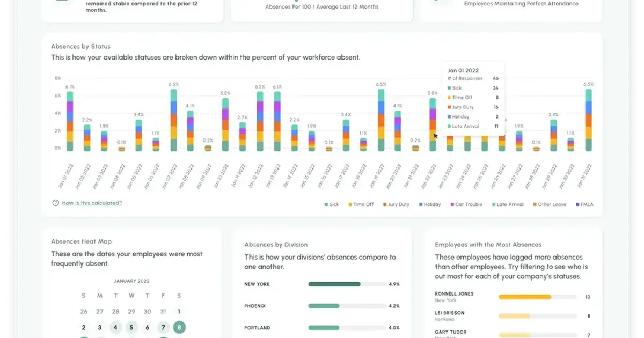The image size is (644, 338).
Task: Open the 'How is this calculated?' link
Action: pos(92,203)
